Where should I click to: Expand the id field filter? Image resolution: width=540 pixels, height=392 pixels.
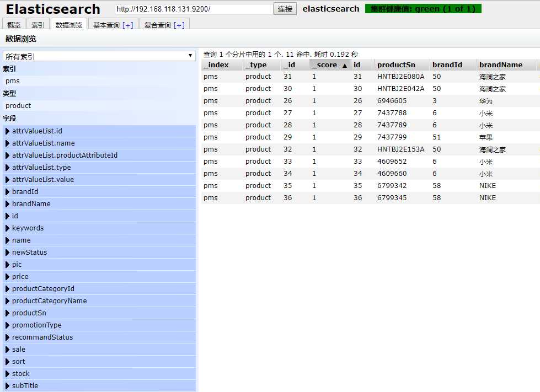99,216
